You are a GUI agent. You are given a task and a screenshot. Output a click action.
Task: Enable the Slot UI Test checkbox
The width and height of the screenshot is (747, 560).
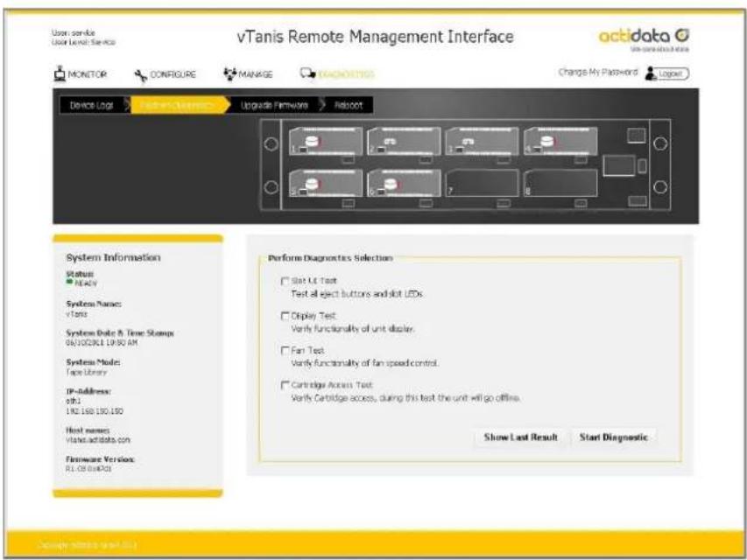click(285, 281)
